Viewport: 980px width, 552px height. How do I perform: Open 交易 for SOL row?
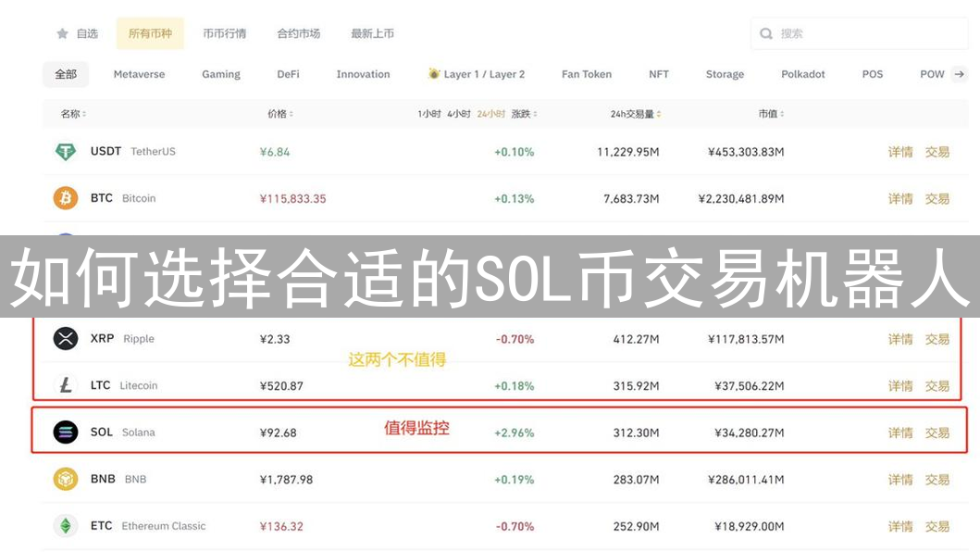pos(937,433)
